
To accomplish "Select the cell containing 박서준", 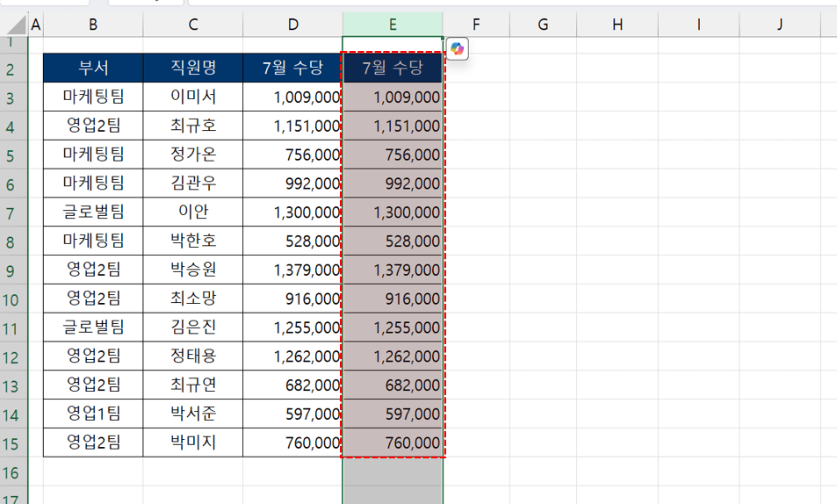I will pyautogui.click(x=193, y=414).
